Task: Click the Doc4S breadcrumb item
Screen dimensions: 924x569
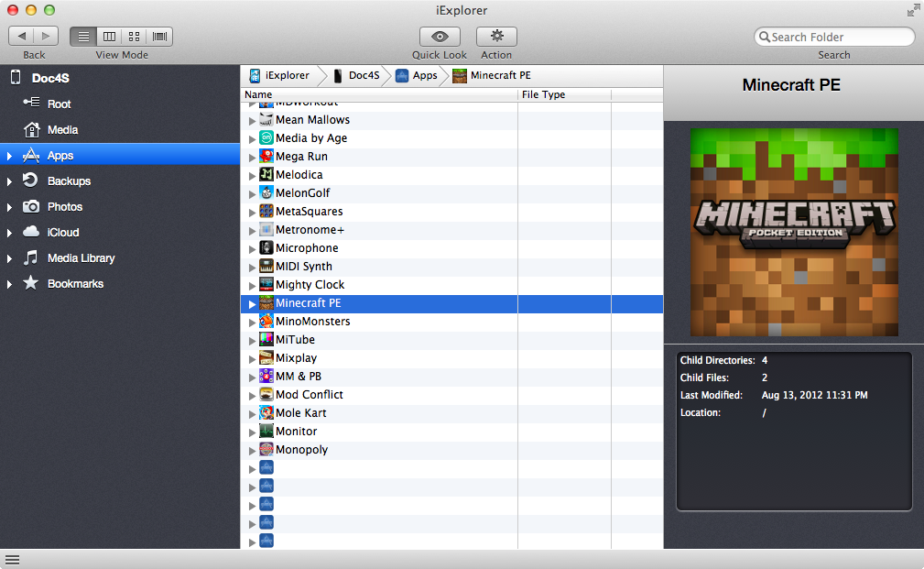Action: 356,75
